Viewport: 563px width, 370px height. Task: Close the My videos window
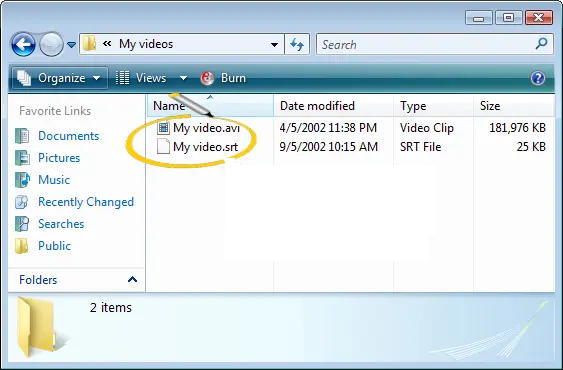pyautogui.click(x=539, y=18)
